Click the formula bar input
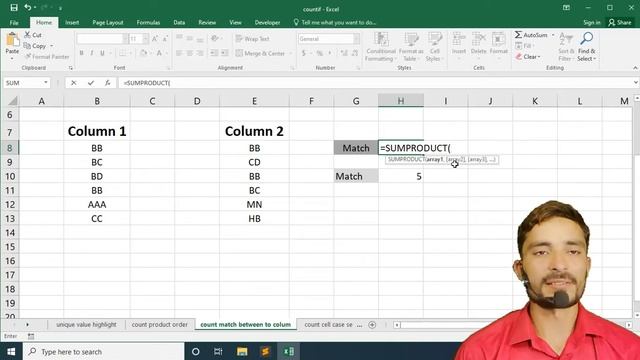The image size is (640, 360). [x=376, y=83]
